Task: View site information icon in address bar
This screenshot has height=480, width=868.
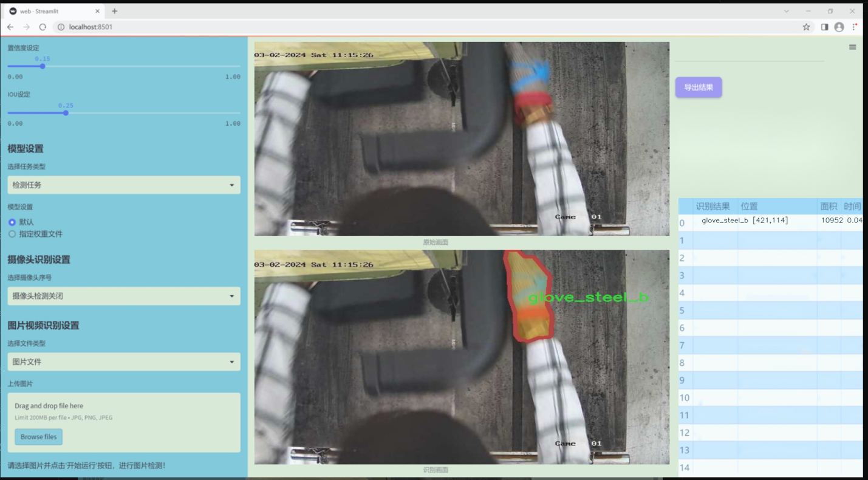Action: [61, 27]
